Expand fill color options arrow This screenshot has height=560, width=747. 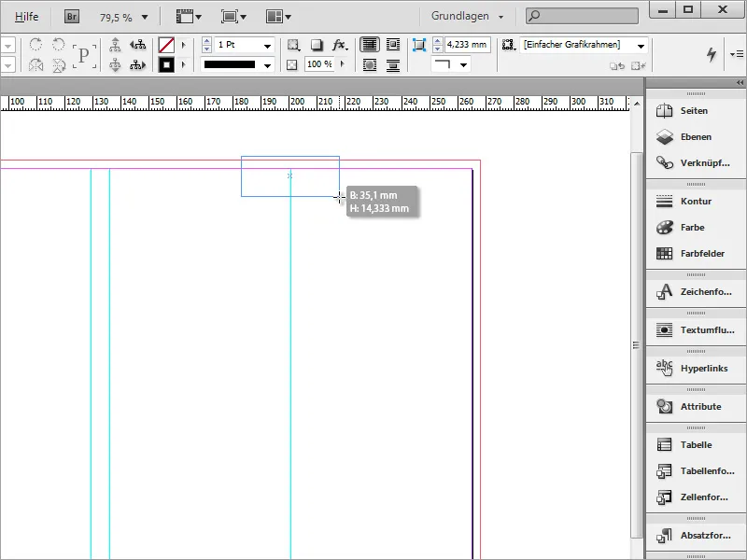[x=183, y=45]
